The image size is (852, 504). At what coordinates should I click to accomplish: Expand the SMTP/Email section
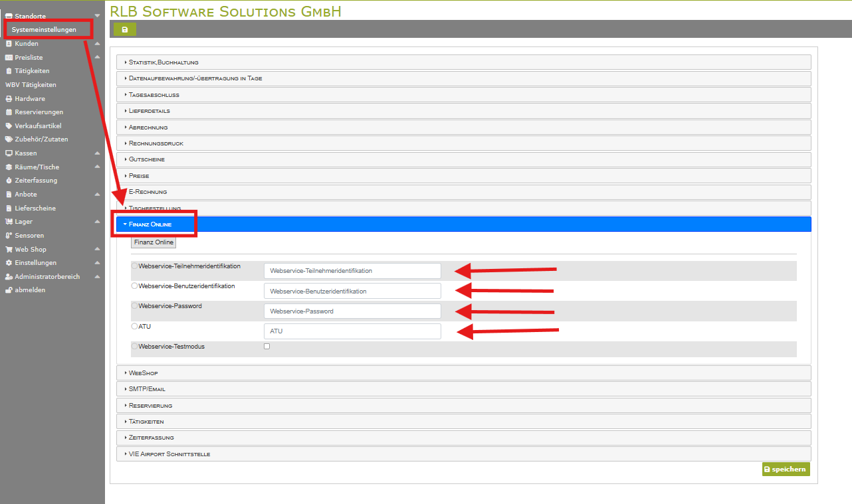[x=464, y=389]
